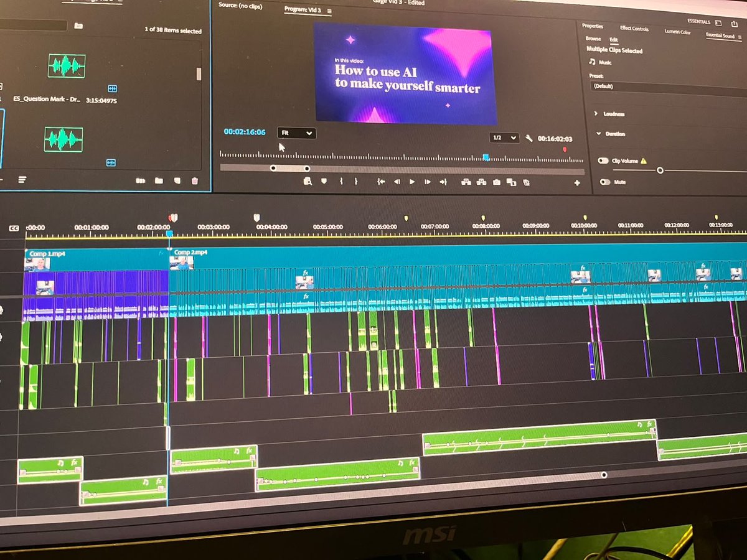Click the leftmost icon in monitor transport row
This screenshot has width=747, height=560.
308,181
